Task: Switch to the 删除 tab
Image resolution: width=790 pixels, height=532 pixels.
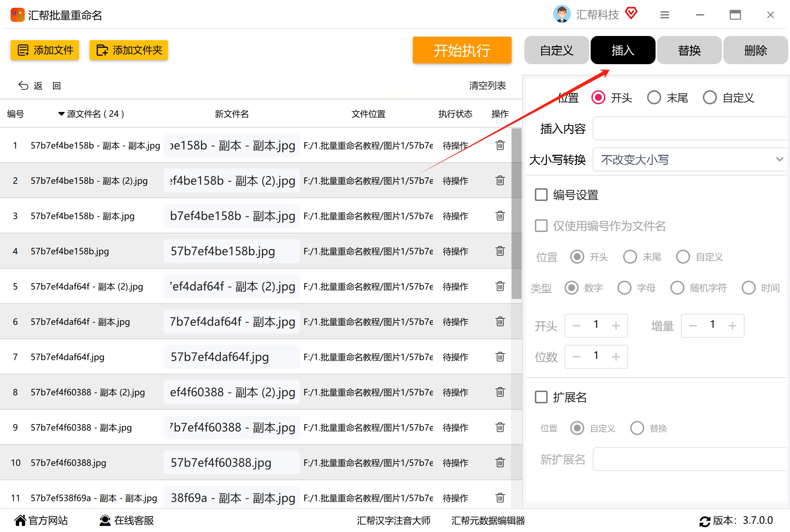Action: click(x=755, y=50)
